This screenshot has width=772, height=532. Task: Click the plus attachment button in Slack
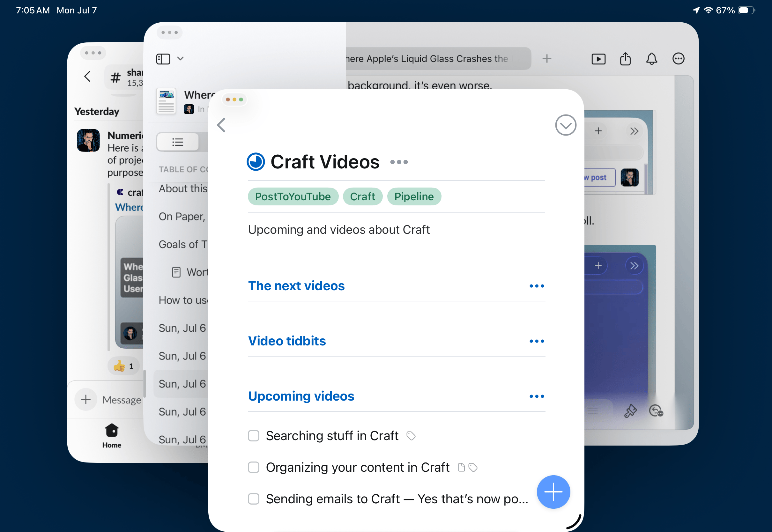(x=86, y=399)
